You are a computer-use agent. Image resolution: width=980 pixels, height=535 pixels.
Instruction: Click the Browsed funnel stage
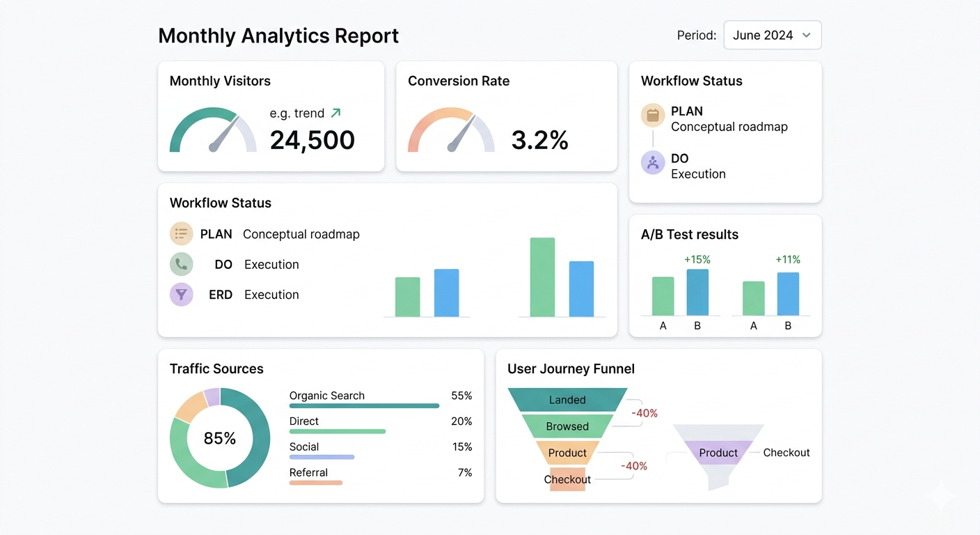pos(567,426)
